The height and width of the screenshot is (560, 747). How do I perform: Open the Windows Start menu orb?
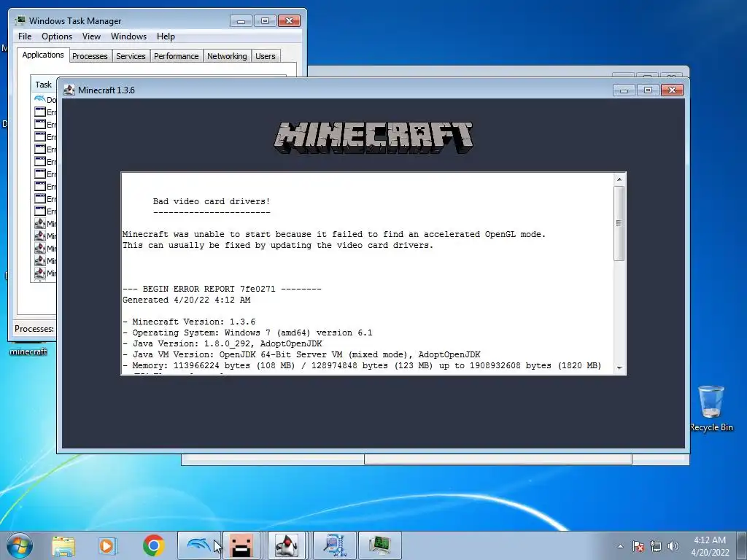19,545
